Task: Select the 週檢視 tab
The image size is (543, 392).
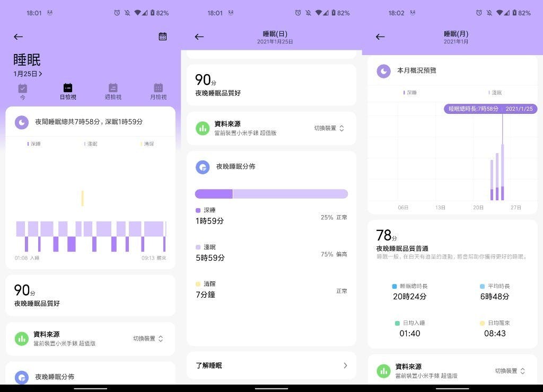Action: pos(113,92)
